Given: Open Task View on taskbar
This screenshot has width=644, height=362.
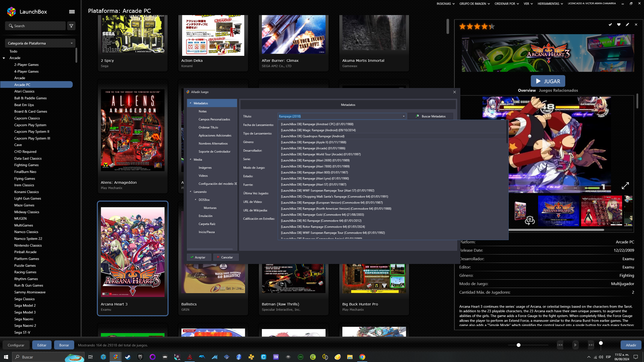Looking at the screenshot, I should point(91,357).
